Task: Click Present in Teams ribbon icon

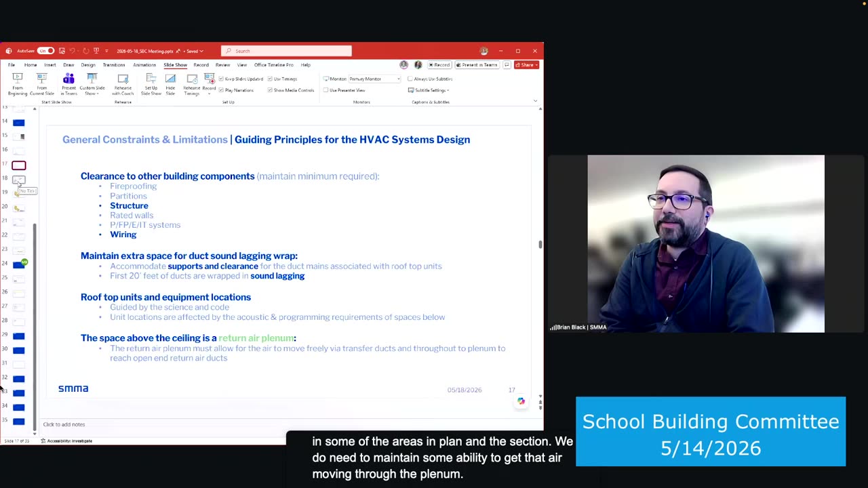Action: (68, 84)
